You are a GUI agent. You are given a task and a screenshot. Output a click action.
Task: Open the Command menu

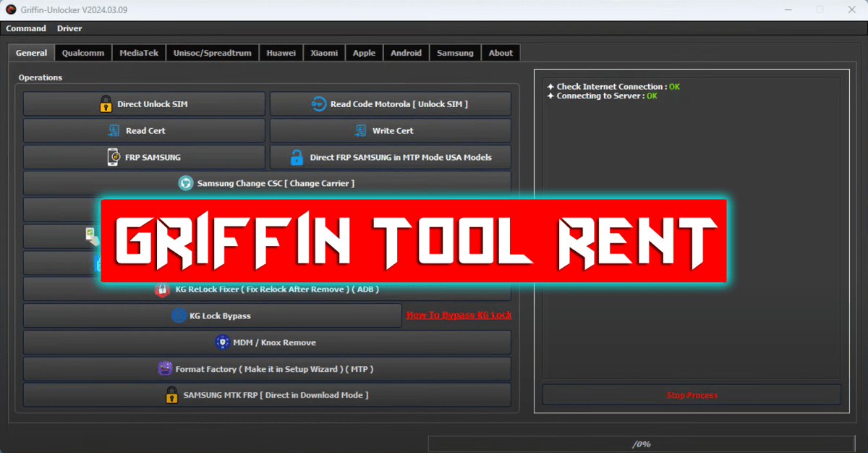25,27
